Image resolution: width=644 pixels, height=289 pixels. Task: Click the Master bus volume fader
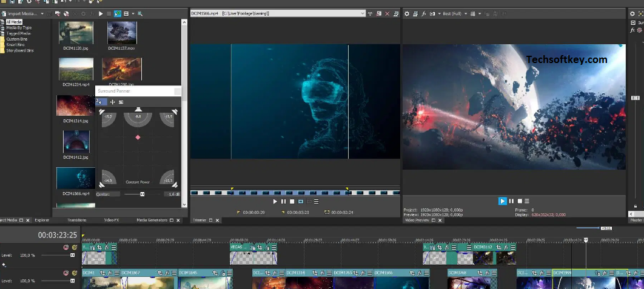point(636,98)
